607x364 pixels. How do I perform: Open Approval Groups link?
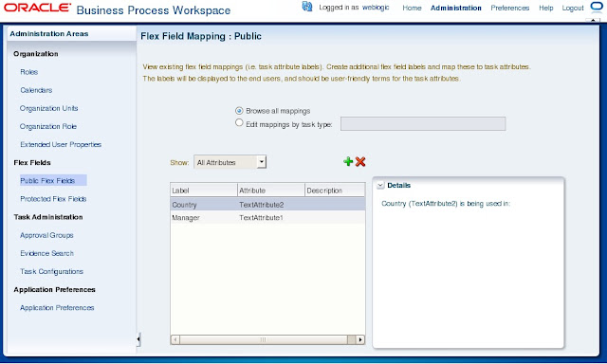point(46,235)
